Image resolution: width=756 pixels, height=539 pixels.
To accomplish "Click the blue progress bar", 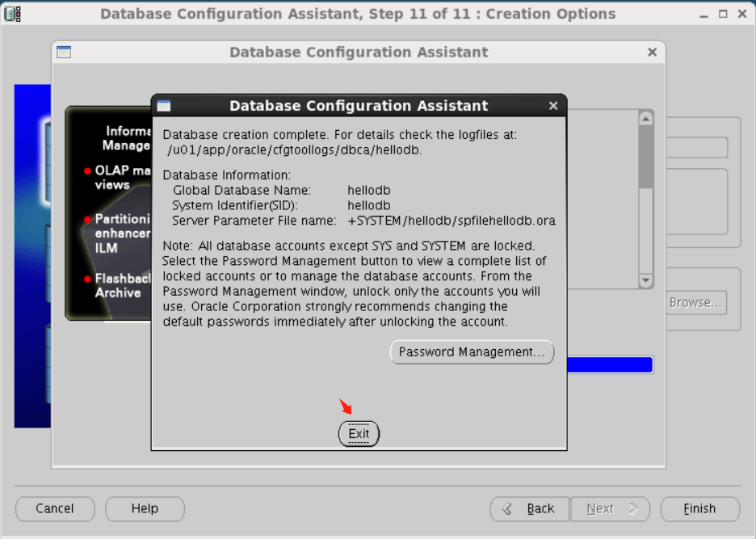I will point(610,364).
